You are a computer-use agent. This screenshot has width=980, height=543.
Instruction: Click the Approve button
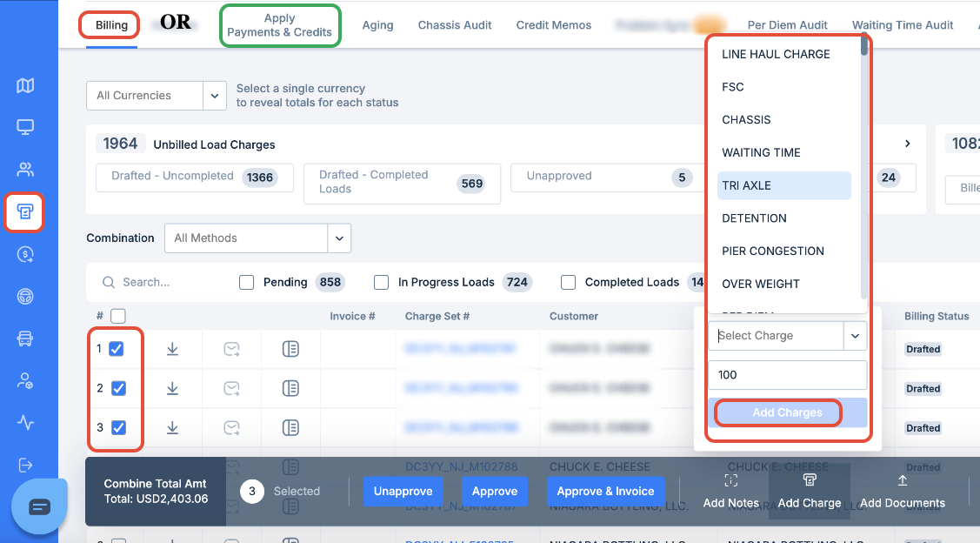(x=495, y=492)
